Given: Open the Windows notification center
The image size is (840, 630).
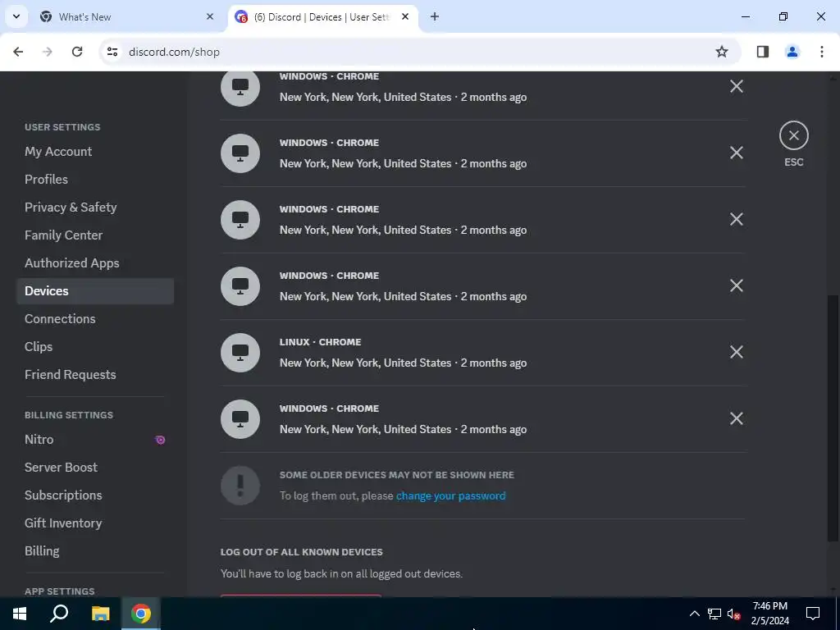Looking at the screenshot, I should click(813, 614).
